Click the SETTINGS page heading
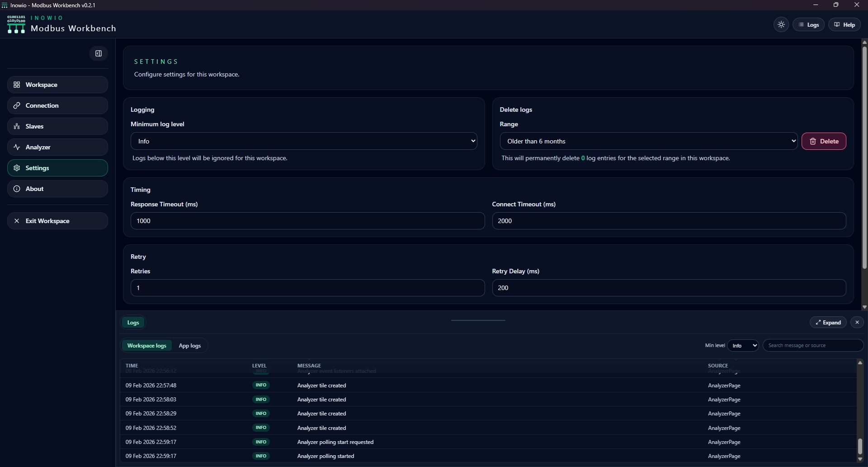 point(156,62)
